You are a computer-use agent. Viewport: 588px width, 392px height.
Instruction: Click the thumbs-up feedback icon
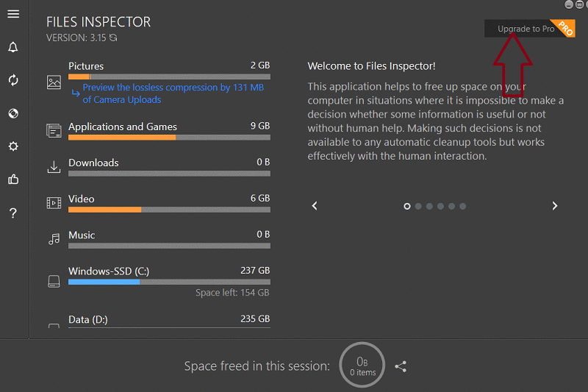[13, 179]
